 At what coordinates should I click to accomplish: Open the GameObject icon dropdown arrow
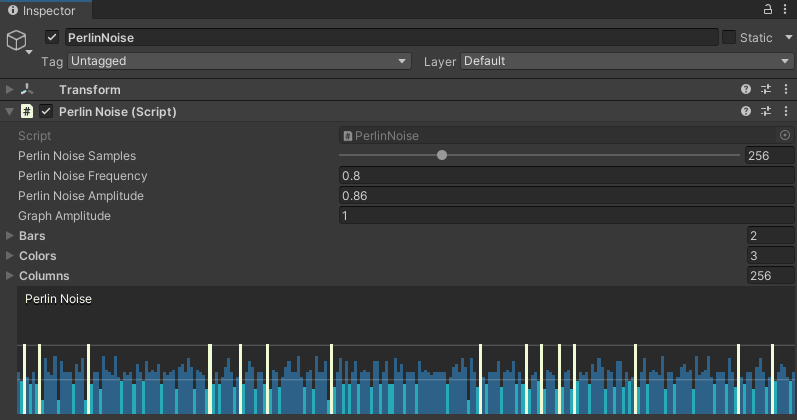pos(29,52)
